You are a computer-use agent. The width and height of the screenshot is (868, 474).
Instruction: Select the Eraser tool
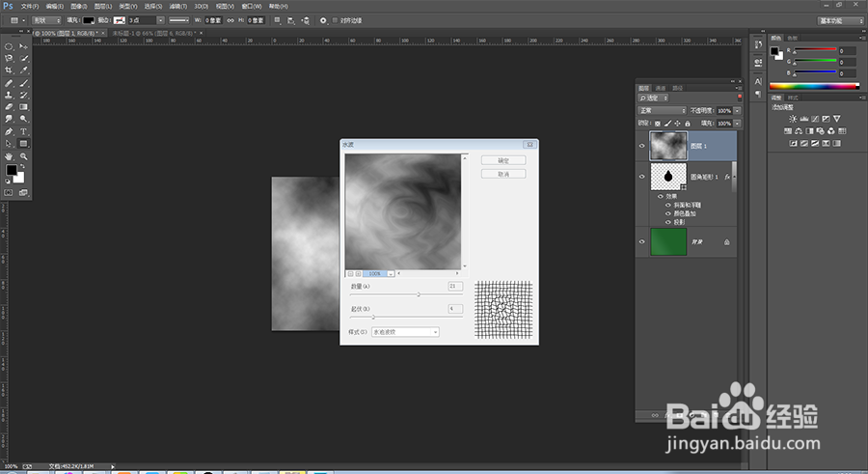click(9, 107)
